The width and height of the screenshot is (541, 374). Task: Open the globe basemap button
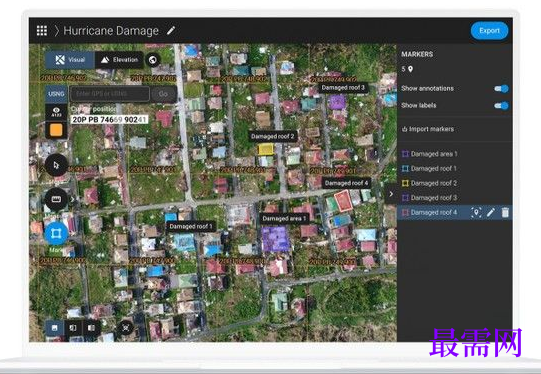point(153,60)
